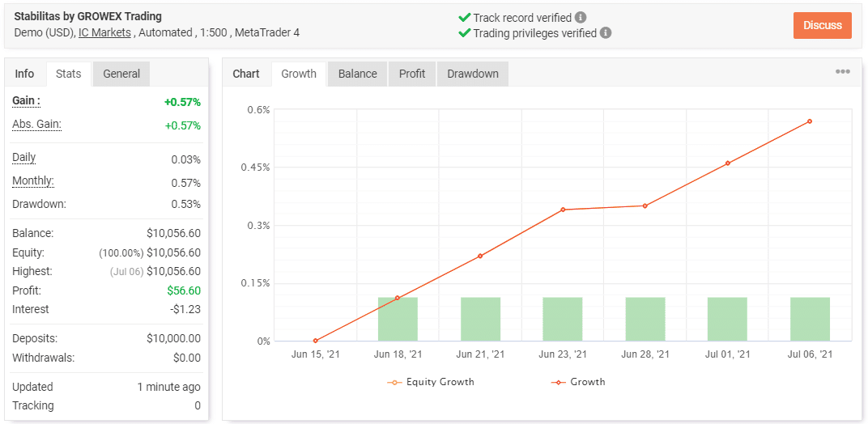868x424 pixels.
Task: Click the Jun 21 growth data point
Action: (480, 256)
